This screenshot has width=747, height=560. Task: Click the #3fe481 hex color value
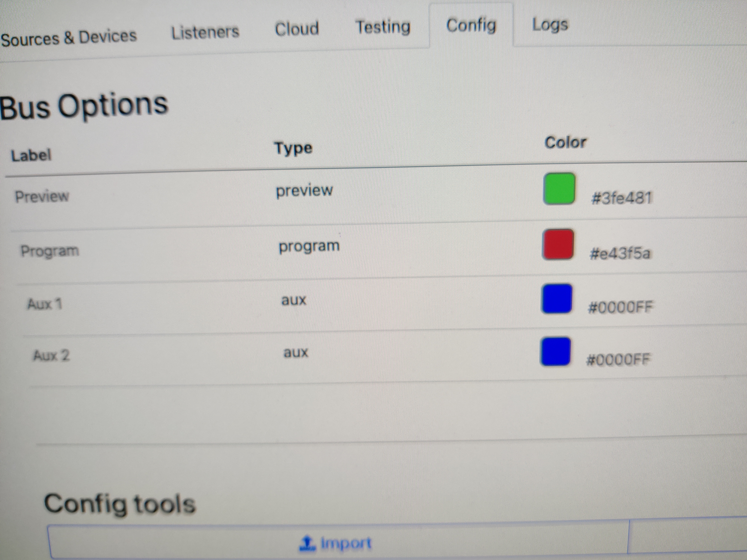tap(621, 197)
